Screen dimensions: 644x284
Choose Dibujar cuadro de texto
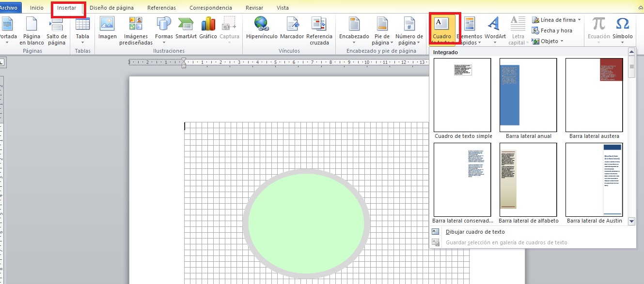coord(475,232)
